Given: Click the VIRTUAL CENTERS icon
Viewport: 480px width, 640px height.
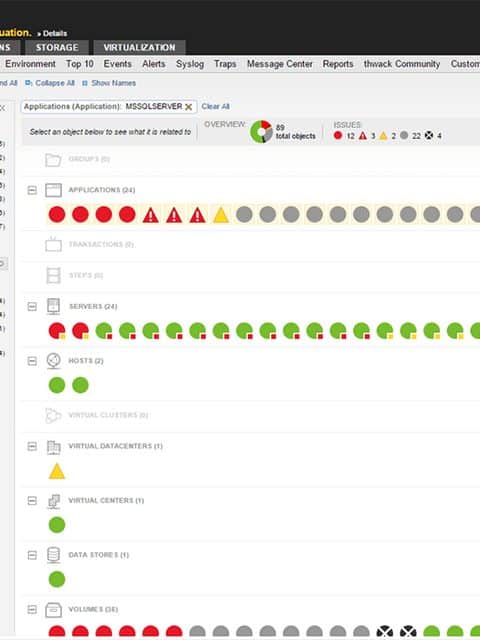Looking at the screenshot, I should pos(53,501).
